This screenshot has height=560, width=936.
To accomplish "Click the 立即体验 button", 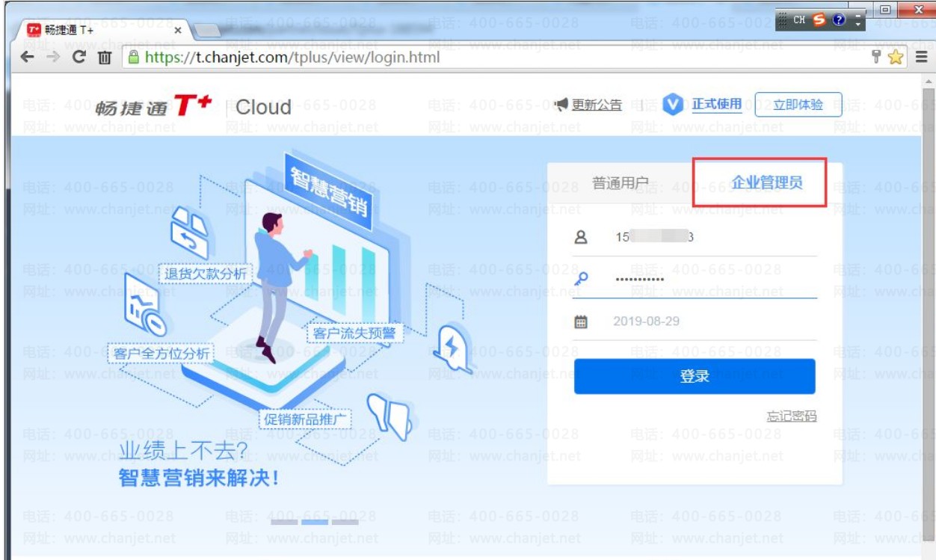I will click(x=798, y=105).
